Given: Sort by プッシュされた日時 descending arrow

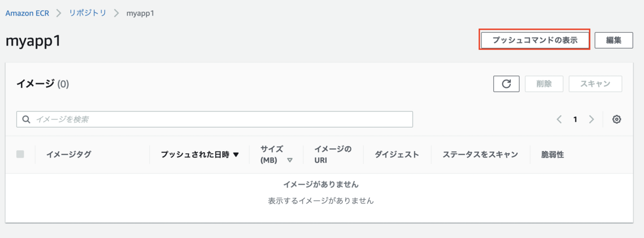Looking at the screenshot, I should coord(236,155).
